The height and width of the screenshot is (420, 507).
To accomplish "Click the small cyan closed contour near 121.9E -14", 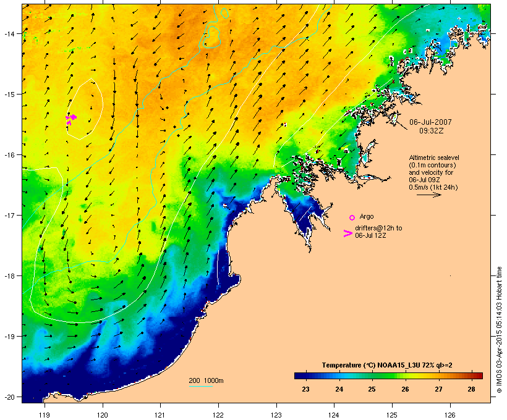I will 212,38.
